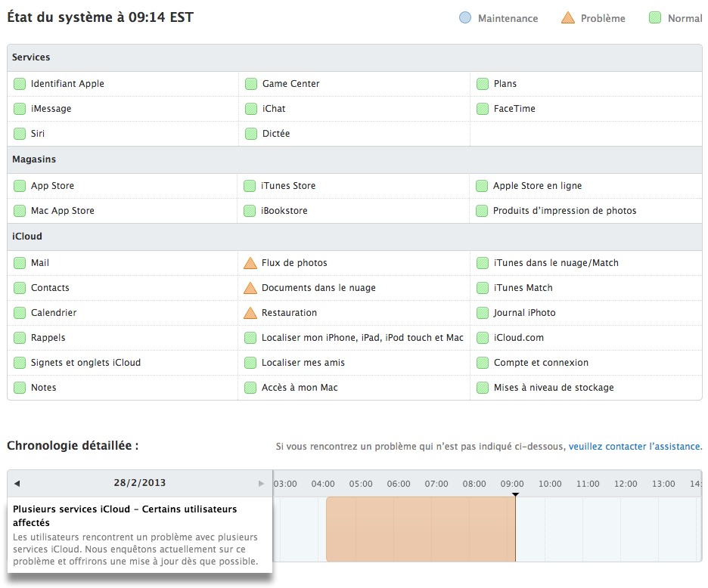Click the green status icon beside App Store
Screen dimensions: 708x588
(x=20, y=186)
